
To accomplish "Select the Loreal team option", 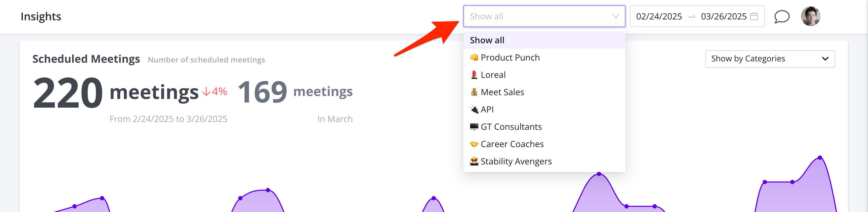I will point(493,75).
